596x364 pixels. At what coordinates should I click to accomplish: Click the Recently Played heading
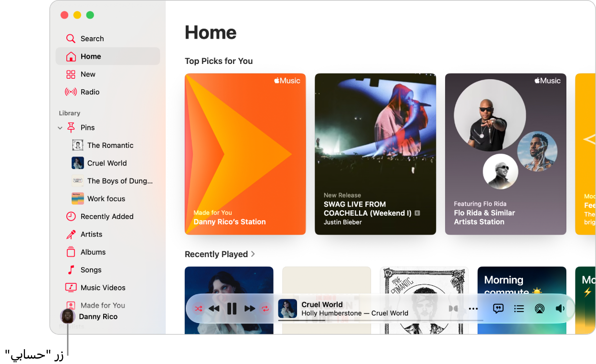(216, 254)
